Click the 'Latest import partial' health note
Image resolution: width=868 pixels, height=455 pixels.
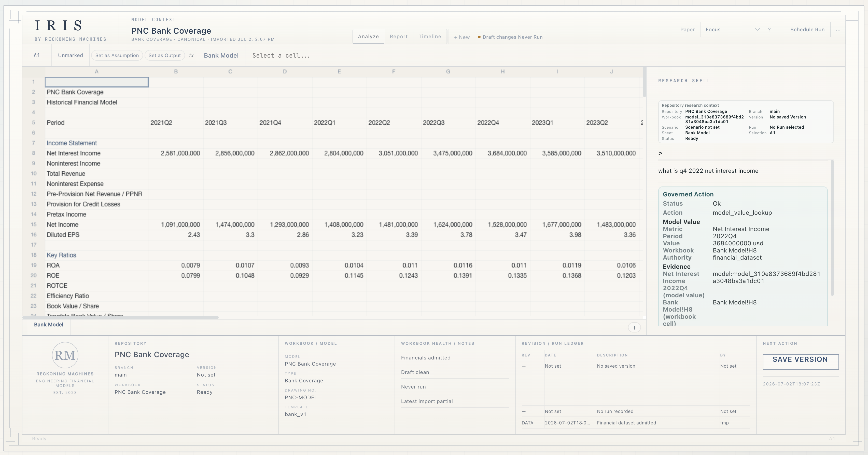[427, 401]
